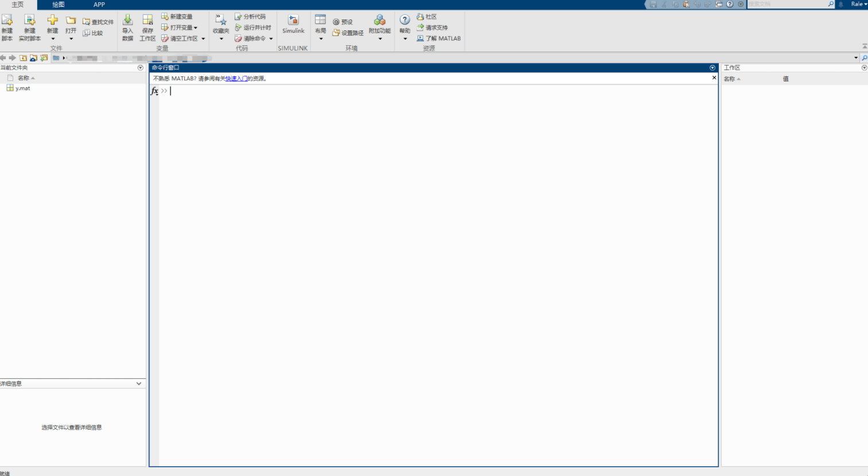The image size is (868, 476).
Task: Click the quick-access save icon
Action: click(x=653, y=4)
